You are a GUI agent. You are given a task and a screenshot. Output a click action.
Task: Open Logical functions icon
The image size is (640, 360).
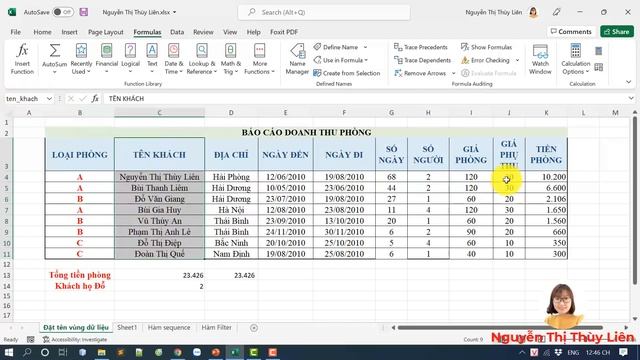click(x=130, y=51)
